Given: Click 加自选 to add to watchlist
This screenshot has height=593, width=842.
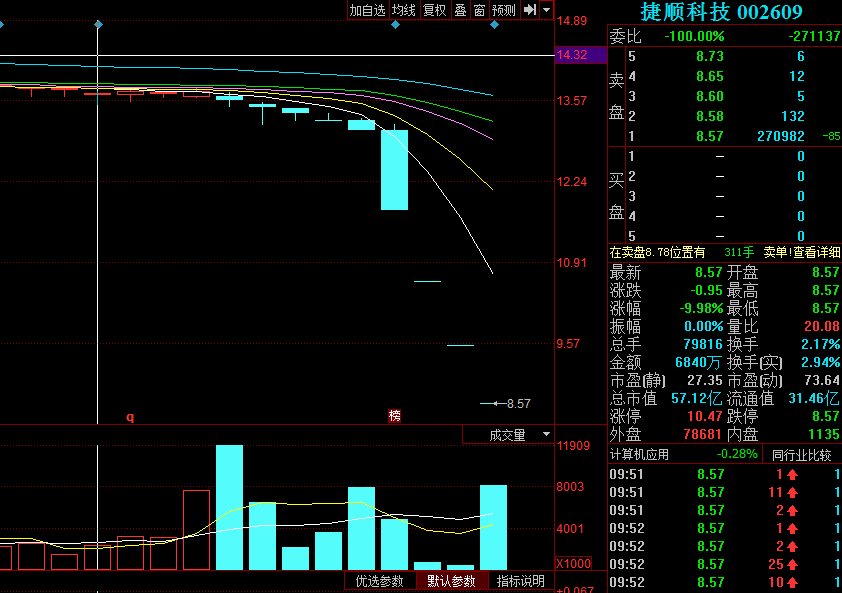Looking at the screenshot, I should pyautogui.click(x=367, y=10).
